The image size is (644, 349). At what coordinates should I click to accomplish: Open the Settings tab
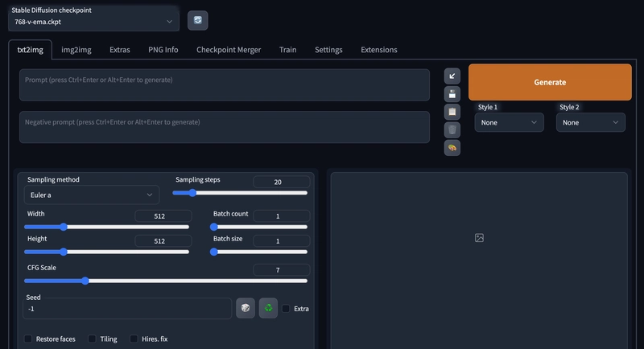[328, 50]
